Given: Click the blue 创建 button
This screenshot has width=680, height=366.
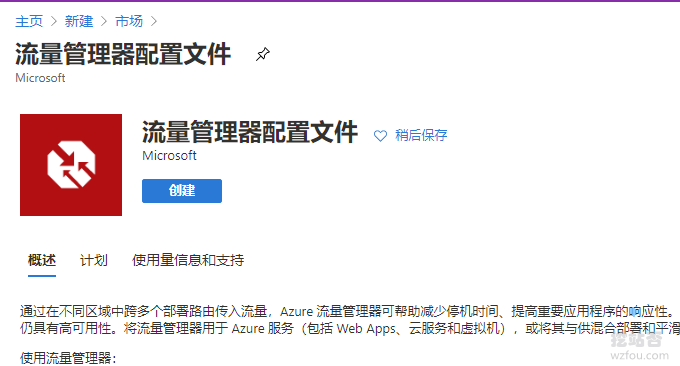Looking at the screenshot, I should (x=182, y=191).
